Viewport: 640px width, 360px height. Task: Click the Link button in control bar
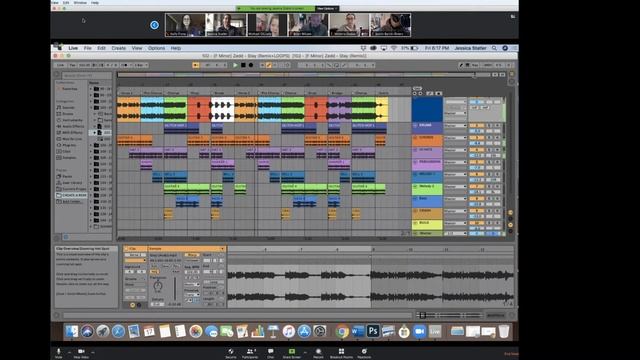(x=60, y=65)
